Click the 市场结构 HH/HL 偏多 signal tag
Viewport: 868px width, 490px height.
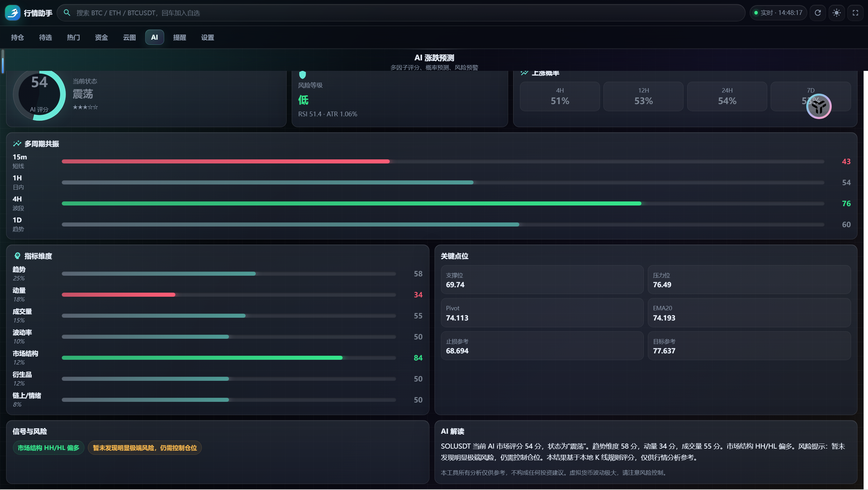(49, 448)
